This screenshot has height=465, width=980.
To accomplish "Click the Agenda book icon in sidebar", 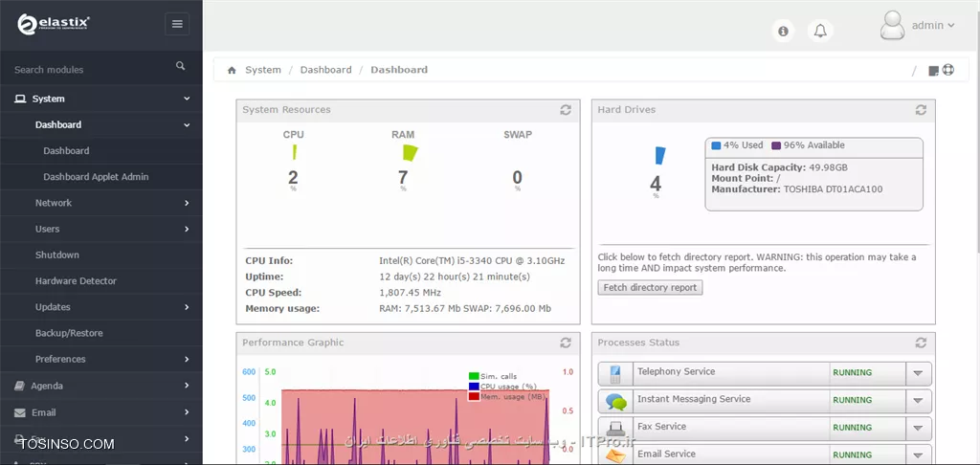I will (19, 386).
